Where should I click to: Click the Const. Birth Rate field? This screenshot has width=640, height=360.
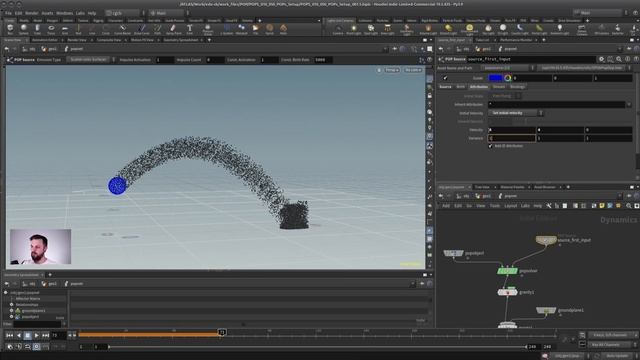pyautogui.click(x=322, y=60)
